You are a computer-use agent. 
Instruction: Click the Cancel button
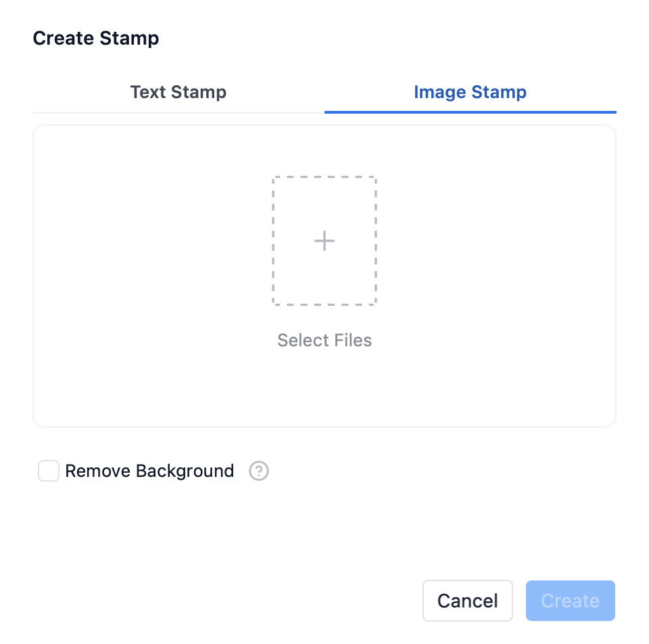[467, 601]
